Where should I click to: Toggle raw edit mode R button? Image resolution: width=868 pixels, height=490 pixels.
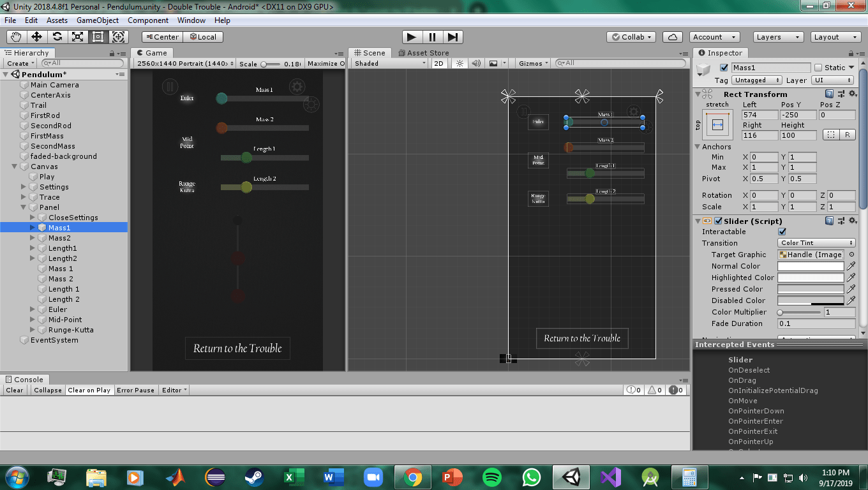click(848, 135)
